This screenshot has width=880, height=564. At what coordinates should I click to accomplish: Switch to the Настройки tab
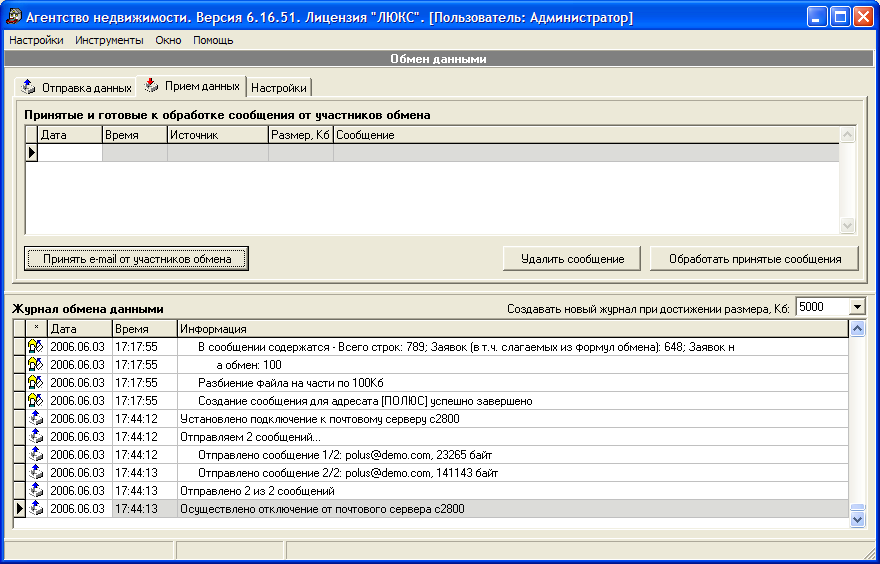point(279,88)
